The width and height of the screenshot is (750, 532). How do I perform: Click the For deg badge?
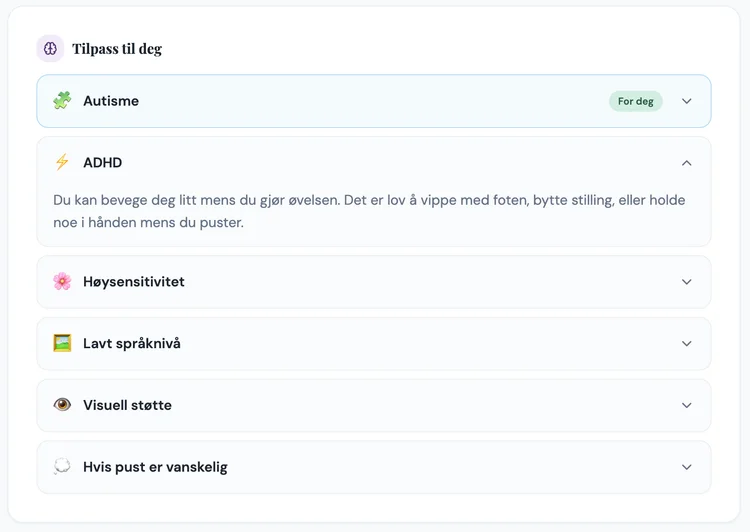tap(635, 101)
